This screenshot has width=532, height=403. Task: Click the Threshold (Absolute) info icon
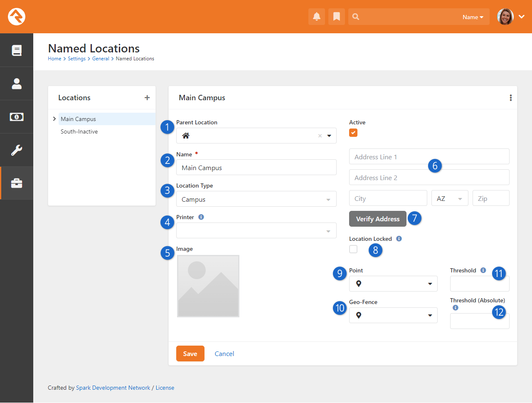pyautogui.click(x=456, y=308)
